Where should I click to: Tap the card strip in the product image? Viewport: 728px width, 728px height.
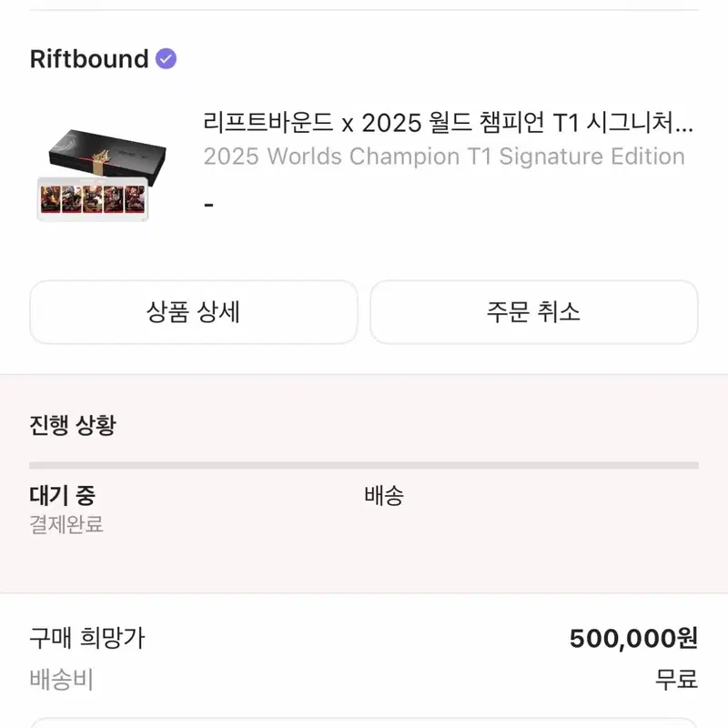click(x=93, y=199)
